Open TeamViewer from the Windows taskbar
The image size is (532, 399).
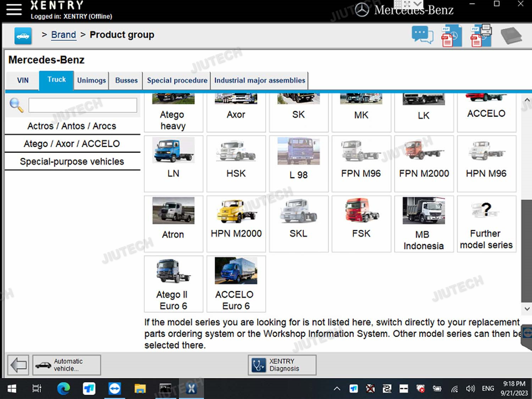coord(115,389)
